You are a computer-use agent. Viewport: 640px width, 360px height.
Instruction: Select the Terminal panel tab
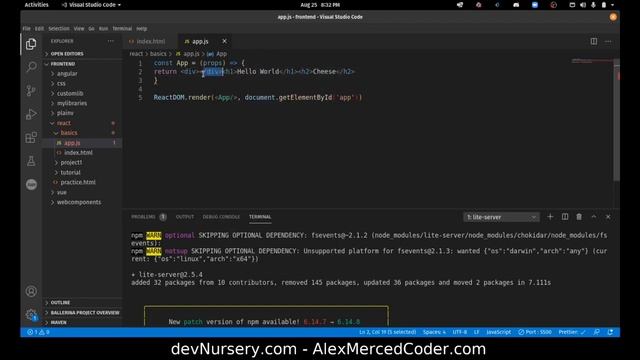point(260,217)
